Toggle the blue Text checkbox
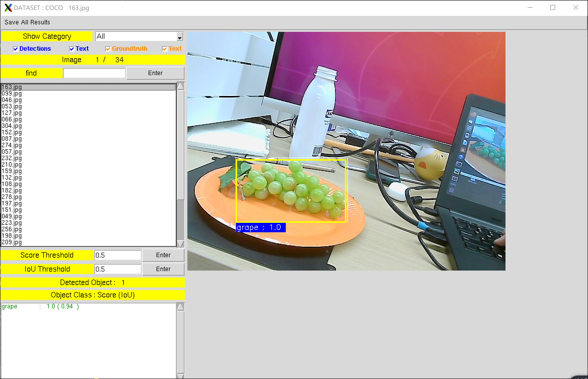Screen dimensions: 588x379 (72, 48)
